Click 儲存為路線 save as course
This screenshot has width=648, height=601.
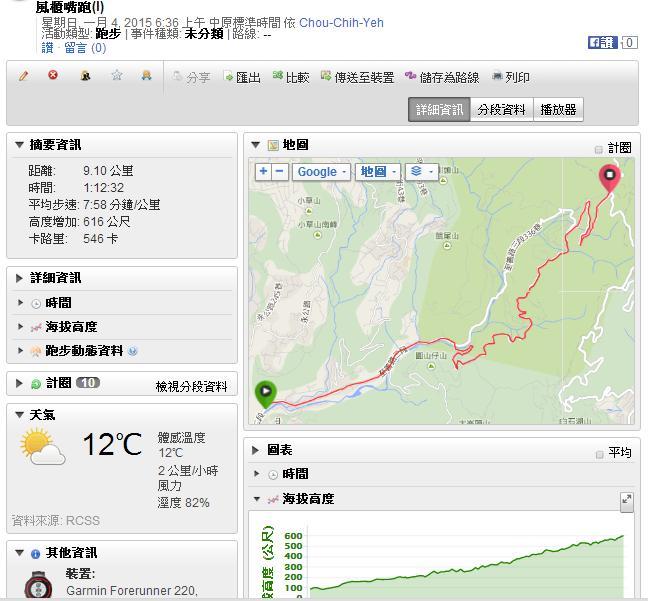coord(442,77)
